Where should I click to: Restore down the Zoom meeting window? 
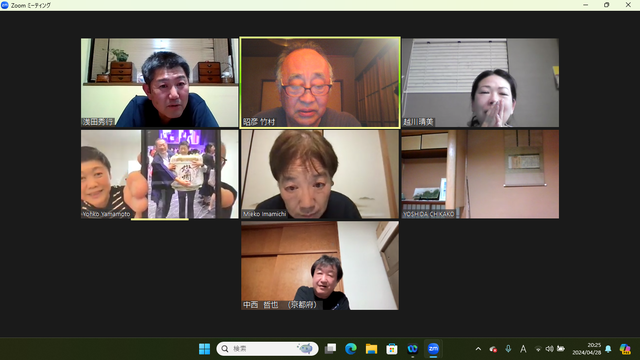click(x=607, y=5)
